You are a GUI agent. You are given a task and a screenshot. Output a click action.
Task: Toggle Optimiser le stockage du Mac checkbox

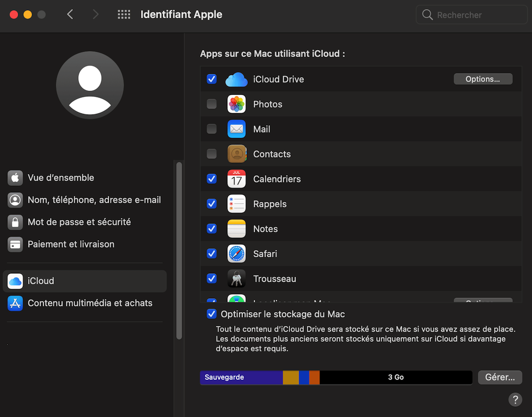click(x=212, y=314)
